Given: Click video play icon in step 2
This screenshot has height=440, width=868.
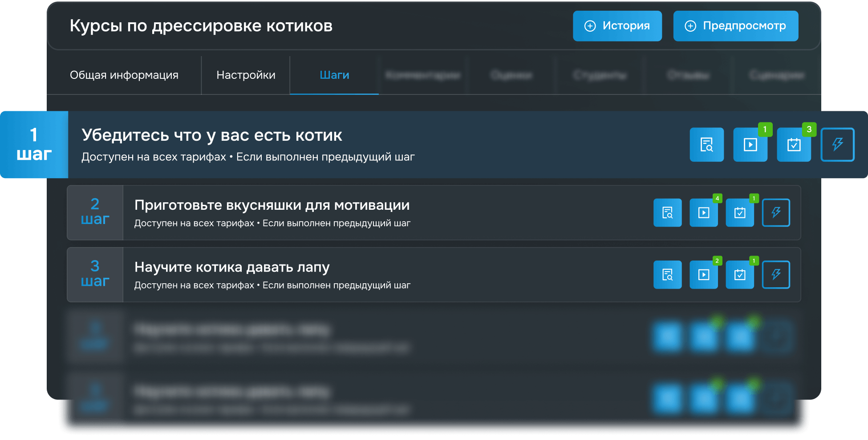Looking at the screenshot, I should tap(704, 213).
